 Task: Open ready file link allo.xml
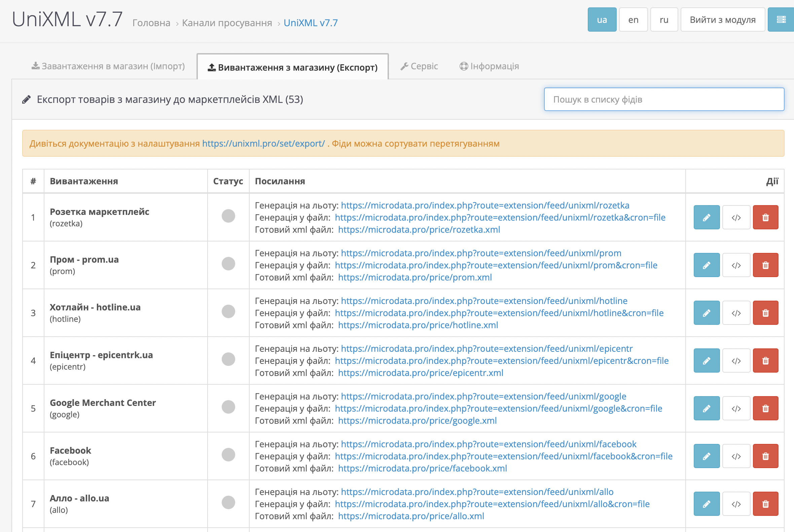point(411,516)
